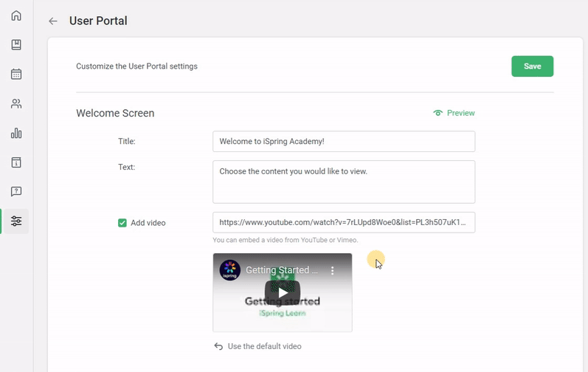
Task: Click the iSpring channel logo on video
Action: pos(230,270)
